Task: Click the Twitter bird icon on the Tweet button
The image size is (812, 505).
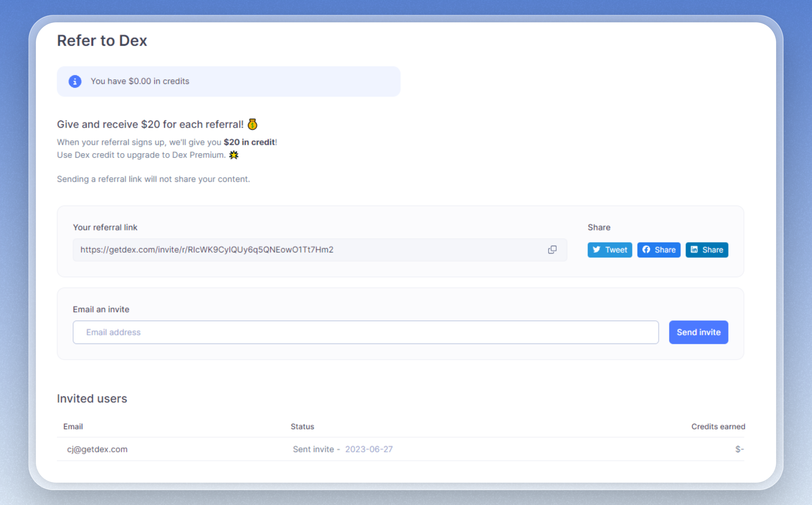Action: [x=596, y=249]
